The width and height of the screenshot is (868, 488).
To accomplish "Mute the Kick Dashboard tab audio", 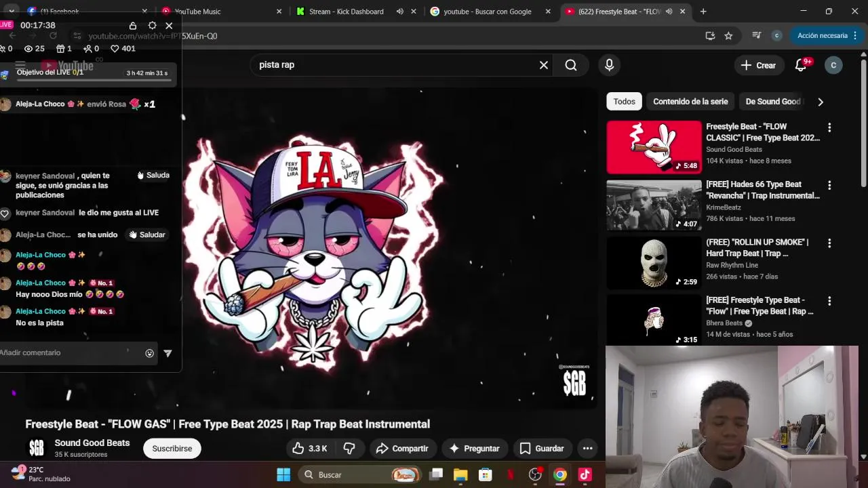I will 400,12.
